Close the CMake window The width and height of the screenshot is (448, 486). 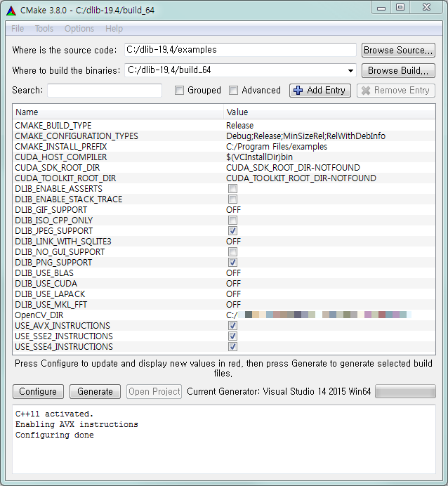click(x=426, y=7)
